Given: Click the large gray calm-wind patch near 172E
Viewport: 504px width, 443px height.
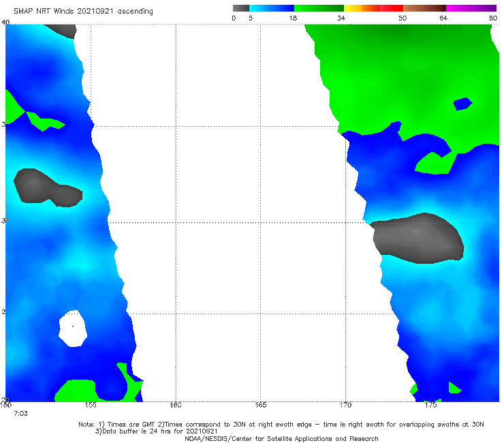Looking at the screenshot, I should click(418, 238).
